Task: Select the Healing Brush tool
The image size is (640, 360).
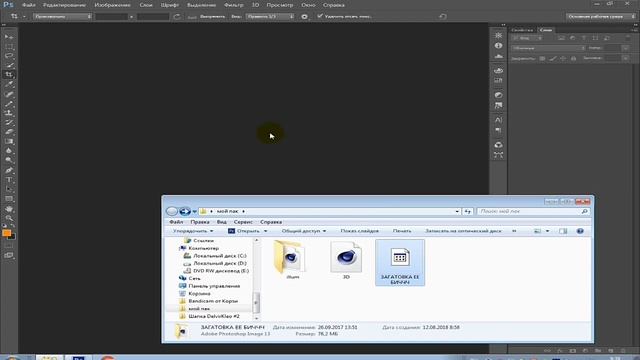Action: point(9,94)
